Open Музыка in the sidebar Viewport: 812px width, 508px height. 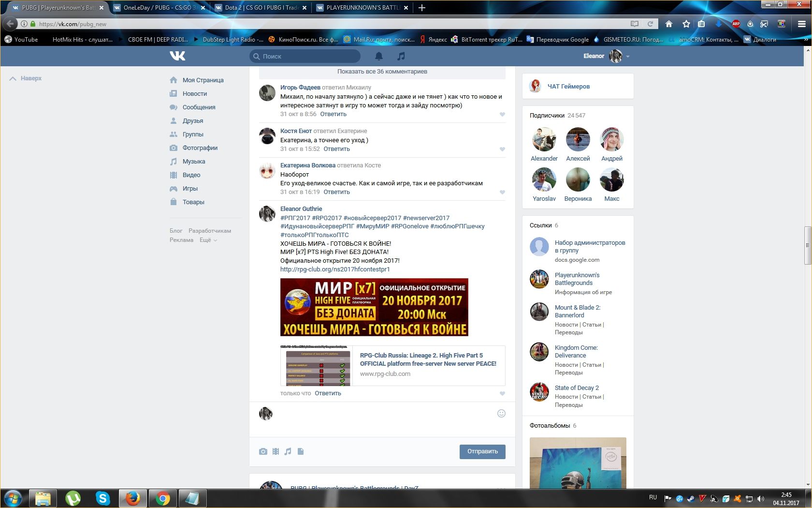click(194, 162)
